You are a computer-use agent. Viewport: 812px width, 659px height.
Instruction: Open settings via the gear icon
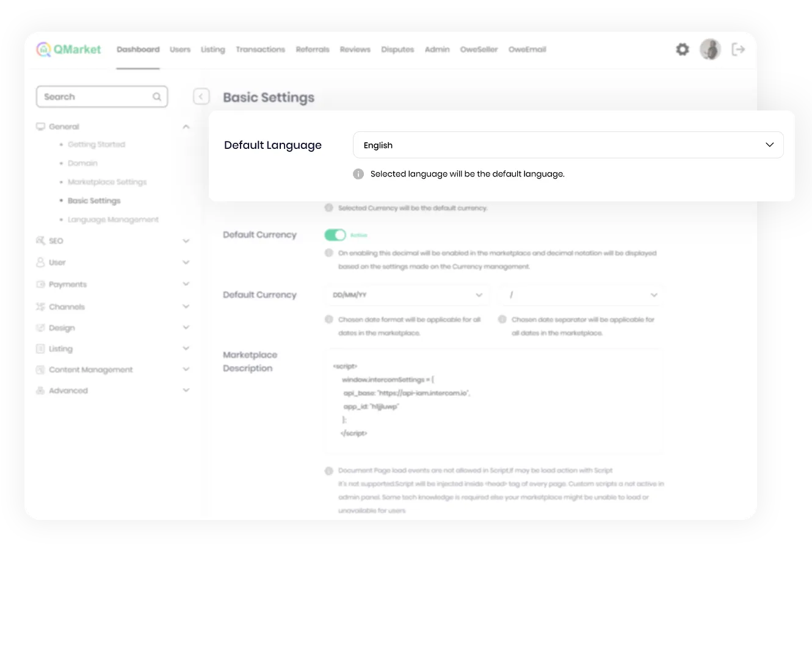coord(683,49)
